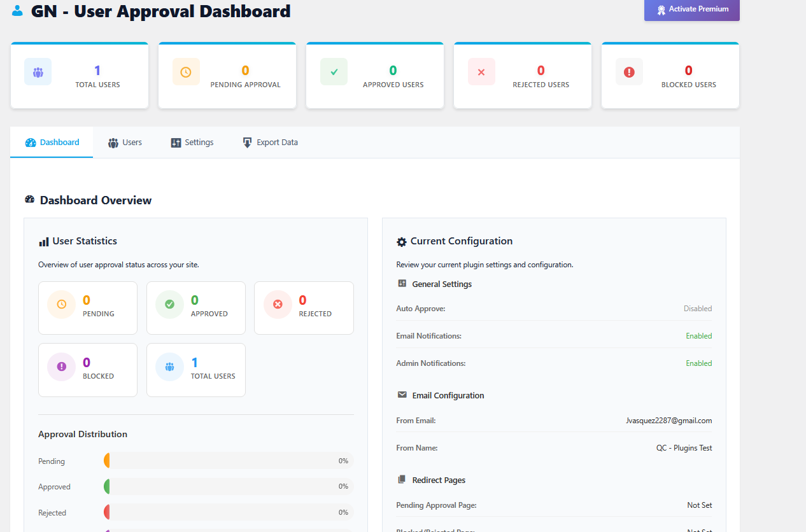Open the Settings tab
Viewport: 806px width, 532px height.
(192, 142)
